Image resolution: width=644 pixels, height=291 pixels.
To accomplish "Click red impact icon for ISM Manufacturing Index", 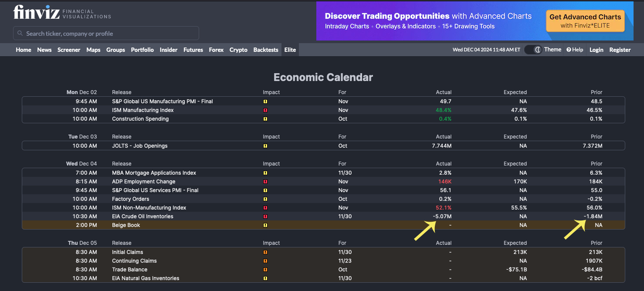I will [265, 110].
